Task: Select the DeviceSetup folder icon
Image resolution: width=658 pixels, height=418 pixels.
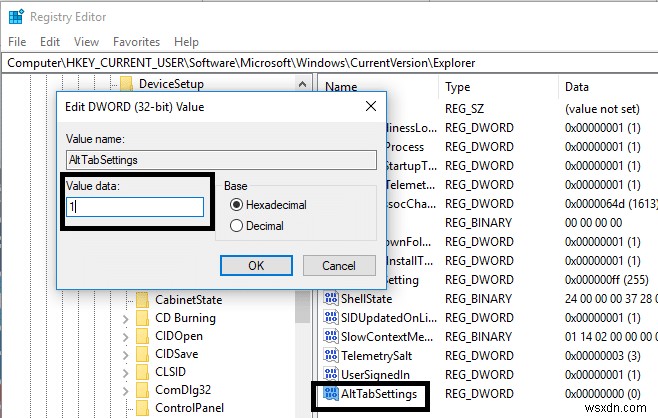Action: (126, 84)
